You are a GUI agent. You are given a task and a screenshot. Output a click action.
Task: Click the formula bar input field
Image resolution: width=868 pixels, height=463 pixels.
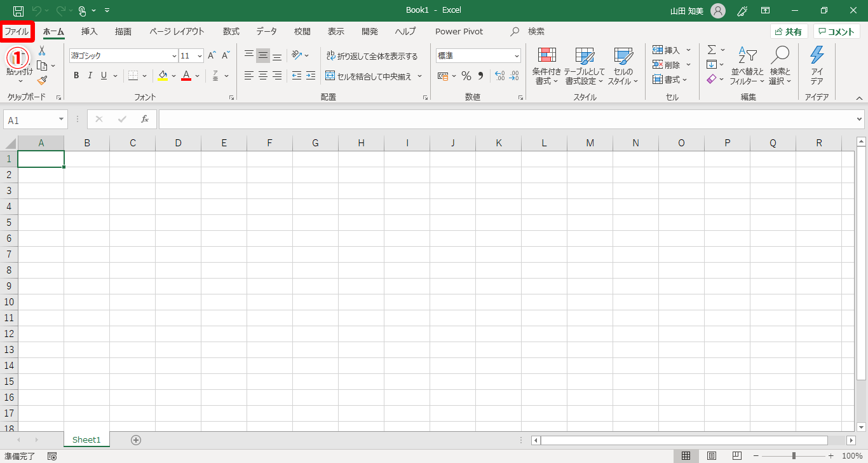506,119
